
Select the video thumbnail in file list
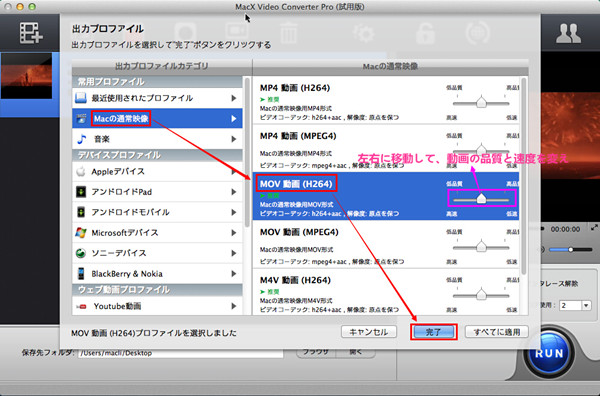26,77
